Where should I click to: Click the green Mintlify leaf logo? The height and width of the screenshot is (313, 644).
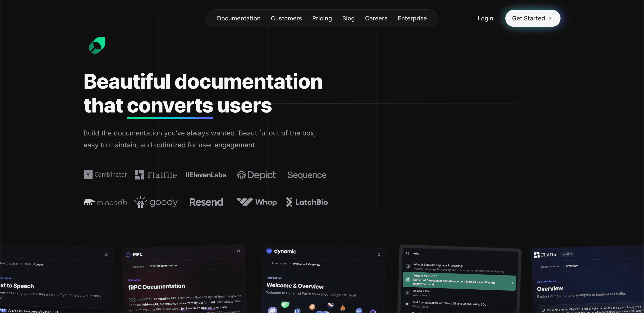(x=97, y=46)
